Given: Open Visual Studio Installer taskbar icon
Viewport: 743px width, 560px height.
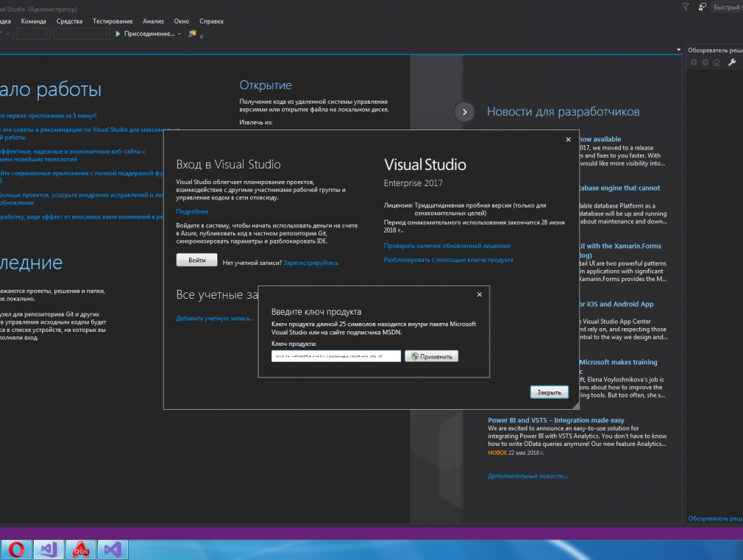Looking at the screenshot, I should tap(49, 550).
